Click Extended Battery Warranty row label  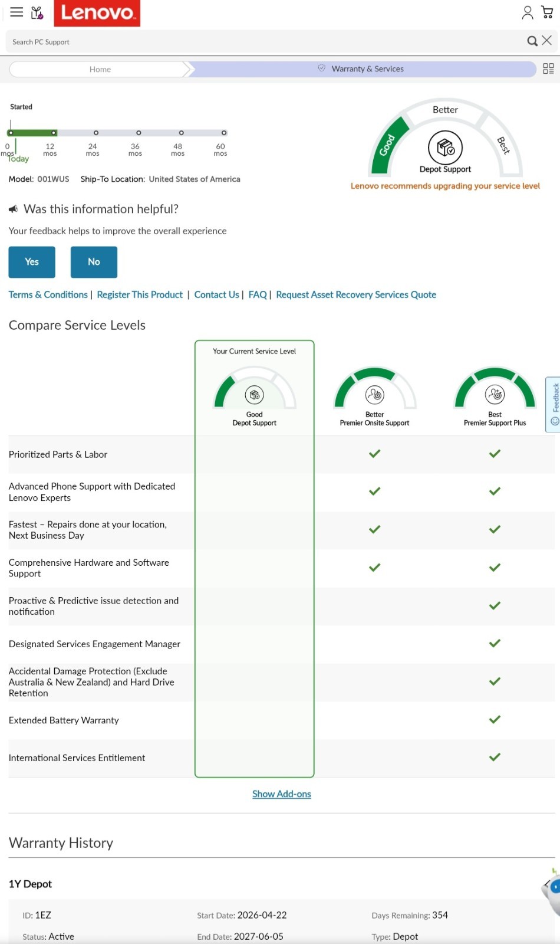(x=64, y=720)
